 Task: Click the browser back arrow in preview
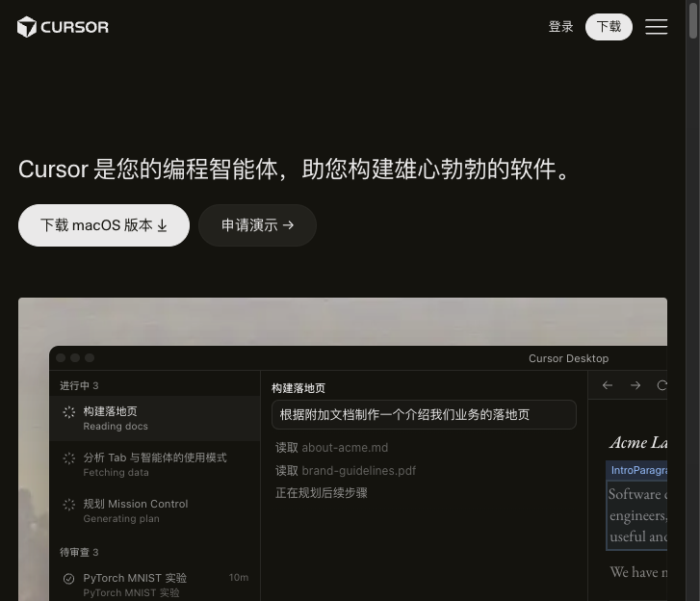click(608, 385)
